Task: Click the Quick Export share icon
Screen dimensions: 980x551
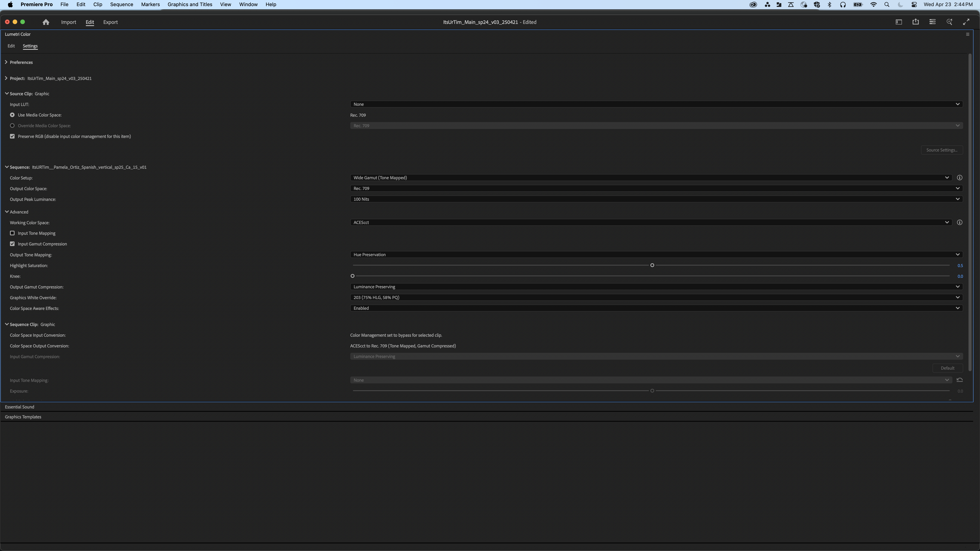Action: [x=915, y=22]
